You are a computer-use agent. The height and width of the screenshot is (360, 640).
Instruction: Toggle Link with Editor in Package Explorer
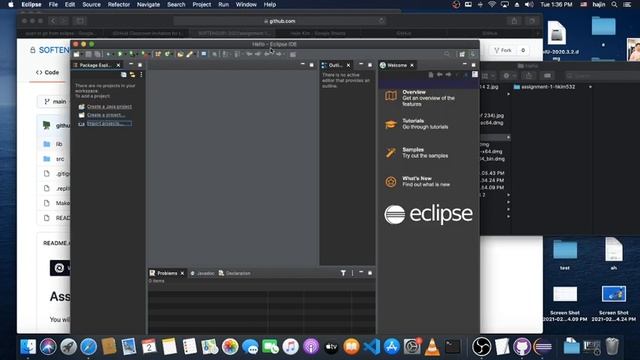(x=132, y=75)
